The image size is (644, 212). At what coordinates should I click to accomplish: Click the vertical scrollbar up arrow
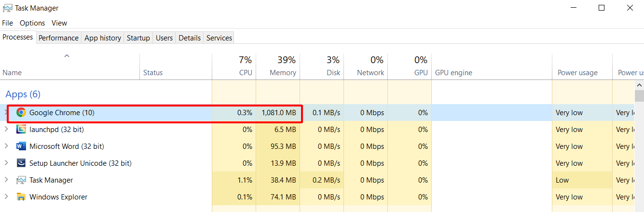point(639,85)
